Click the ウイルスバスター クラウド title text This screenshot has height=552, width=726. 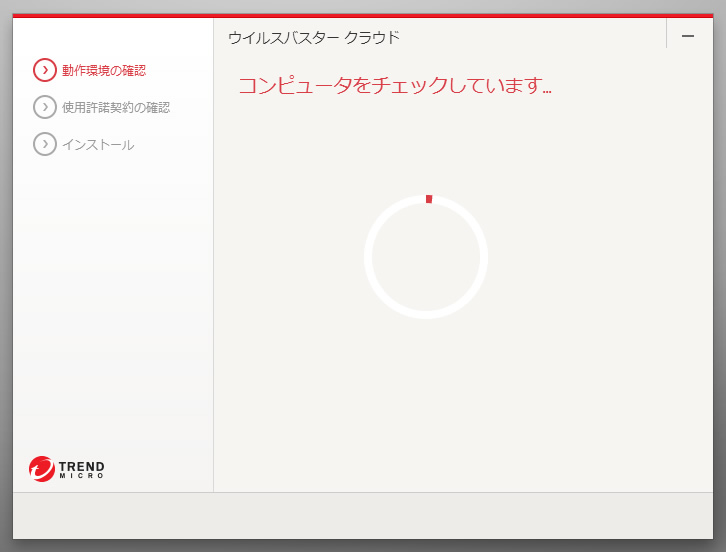(314, 38)
